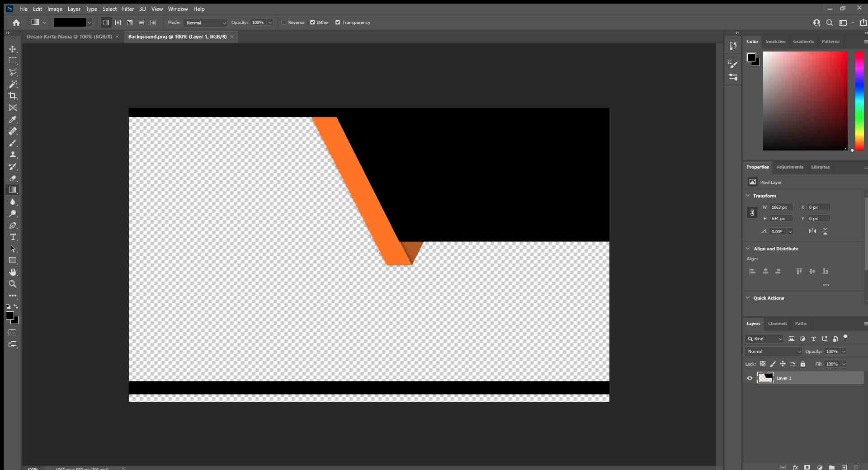Toggle Lock transparent pixels
The height and width of the screenshot is (470, 868).
[763, 364]
